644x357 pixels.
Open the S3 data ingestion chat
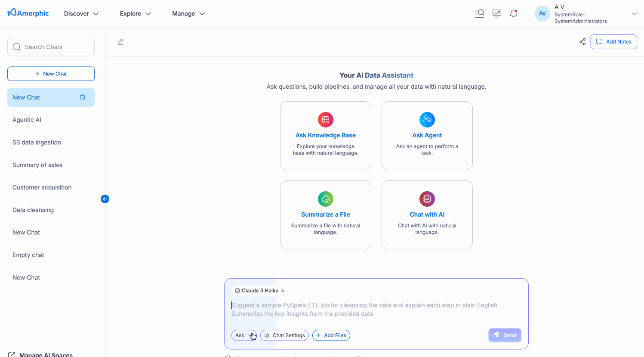[37, 143]
